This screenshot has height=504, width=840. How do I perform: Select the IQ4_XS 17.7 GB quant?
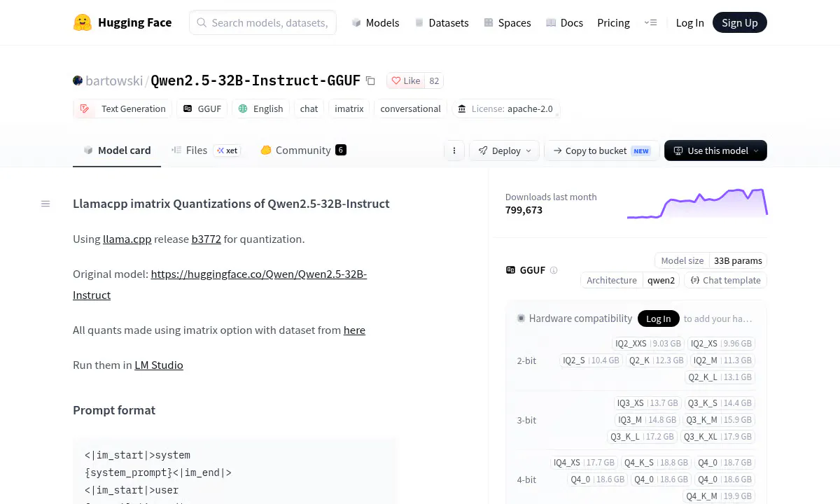(584, 463)
